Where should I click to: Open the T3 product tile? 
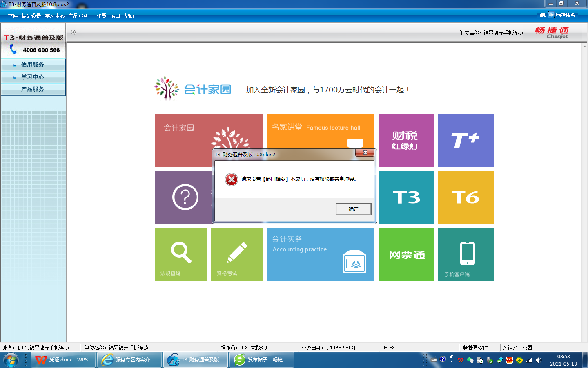(406, 197)
